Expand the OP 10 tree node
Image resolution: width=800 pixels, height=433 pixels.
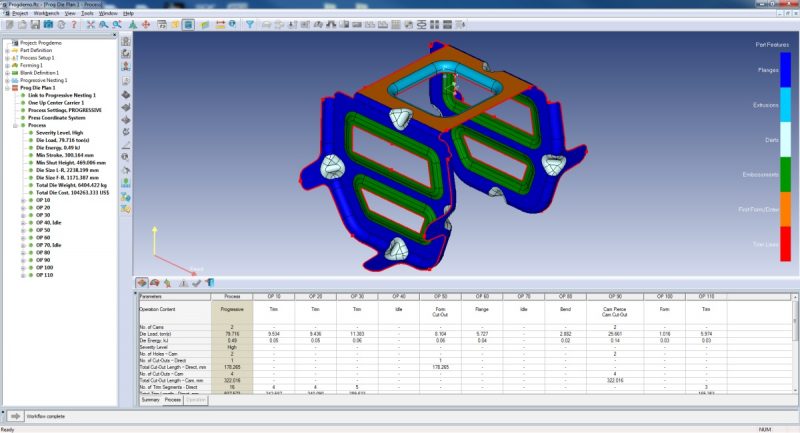(x=23, y=200)
